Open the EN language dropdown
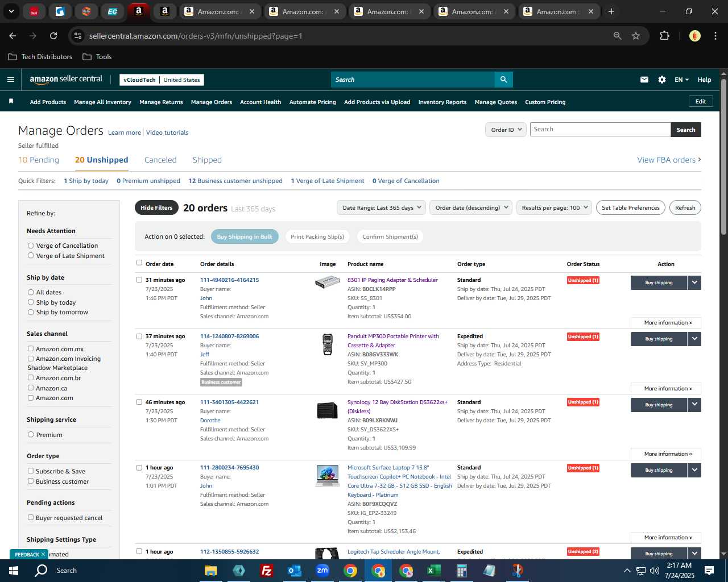 (681, 80)
